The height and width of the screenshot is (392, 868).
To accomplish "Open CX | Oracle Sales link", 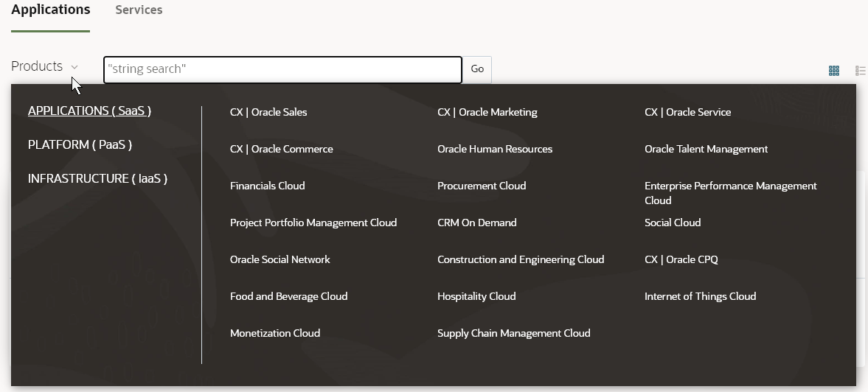I will (268, 112).
